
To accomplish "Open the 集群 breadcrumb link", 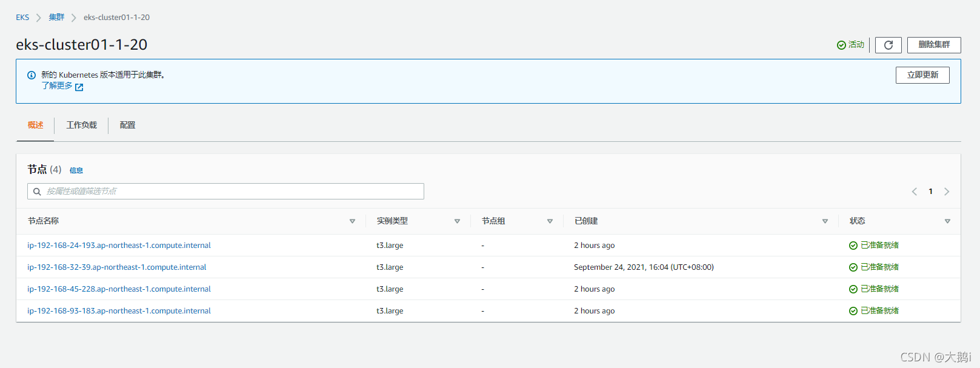I will (x=56, y=18).
